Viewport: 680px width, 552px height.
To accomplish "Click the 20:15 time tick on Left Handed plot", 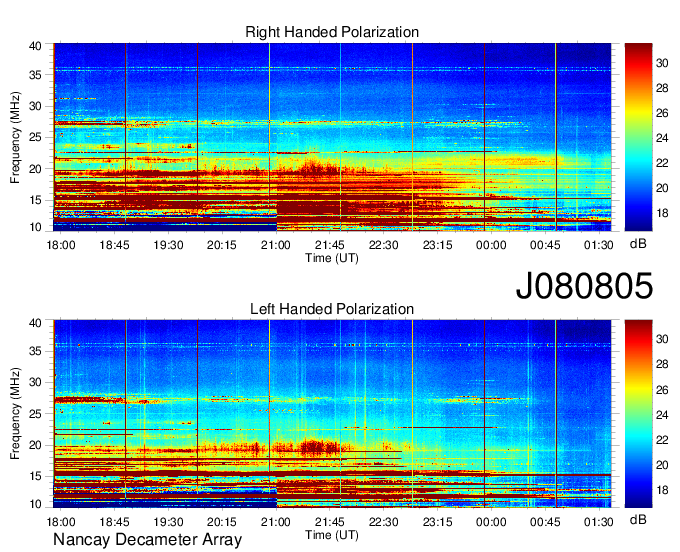I will click(x=222, y=522).
